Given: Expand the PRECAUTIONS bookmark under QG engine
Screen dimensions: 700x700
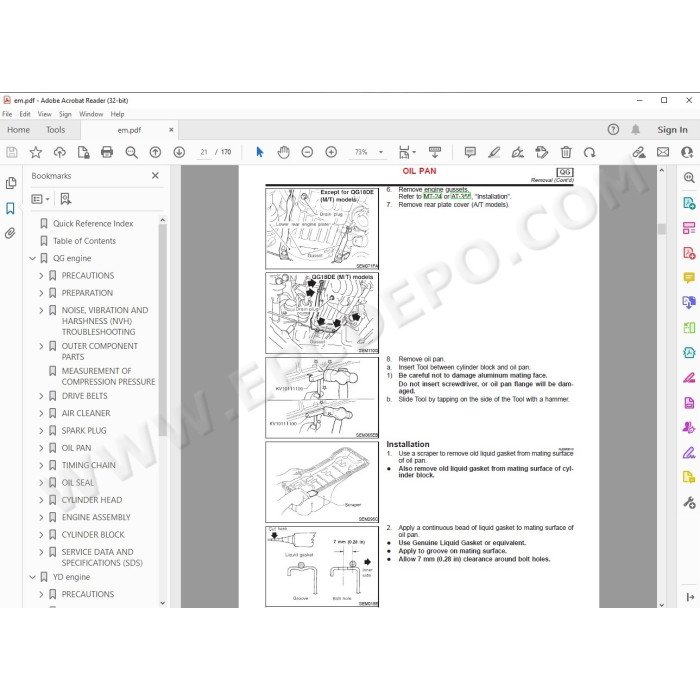Looking at the screenshot, I should [41, 275].
